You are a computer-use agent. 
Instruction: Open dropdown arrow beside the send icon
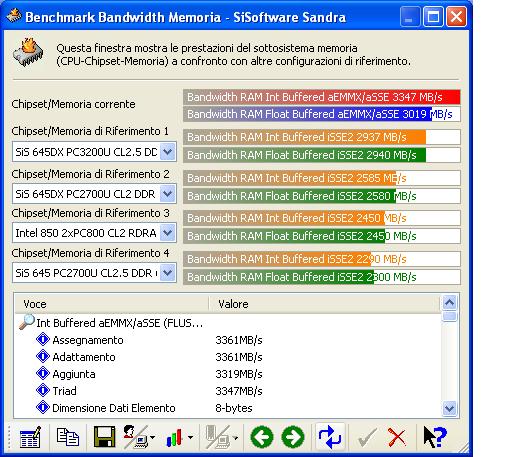pyautogui.click(x=152, y=437)
